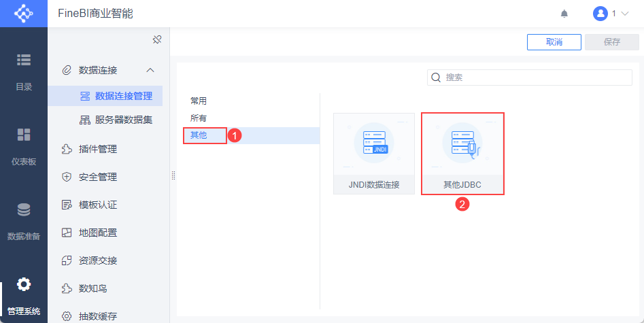The height and width of the screenshot is (323, 644).
Task: Open the 仪表板 dashboard sidebar icon
Action: point(23,135)
